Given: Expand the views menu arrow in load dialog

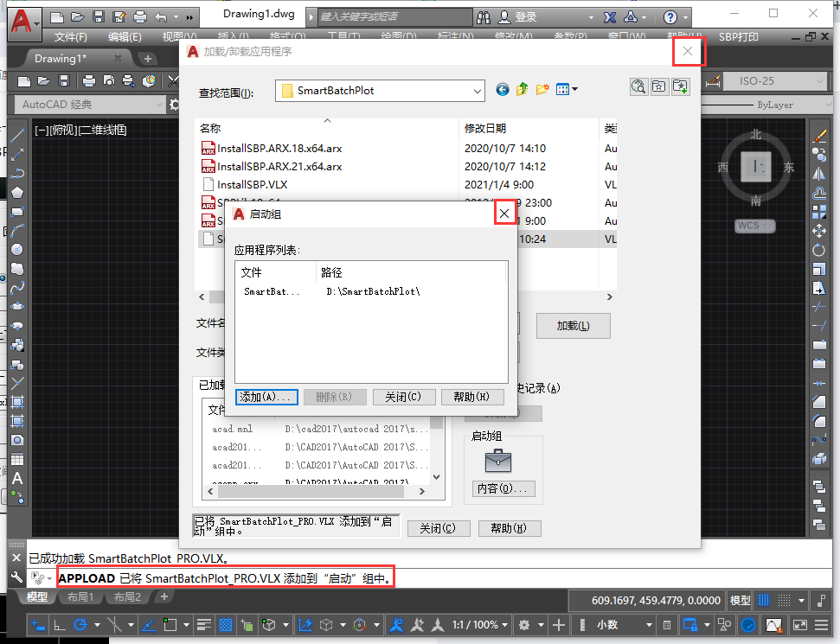Looking at the screenshot, I should point(574,89).
